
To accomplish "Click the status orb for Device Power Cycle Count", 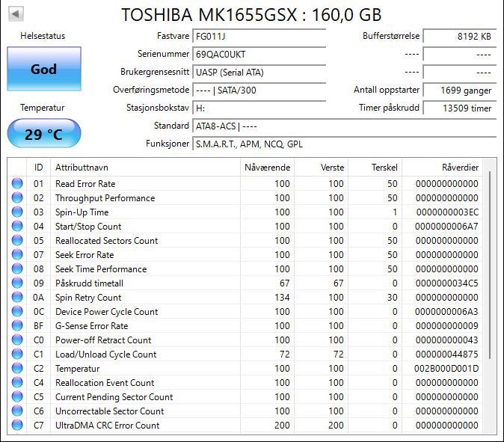I will point(17,311).
